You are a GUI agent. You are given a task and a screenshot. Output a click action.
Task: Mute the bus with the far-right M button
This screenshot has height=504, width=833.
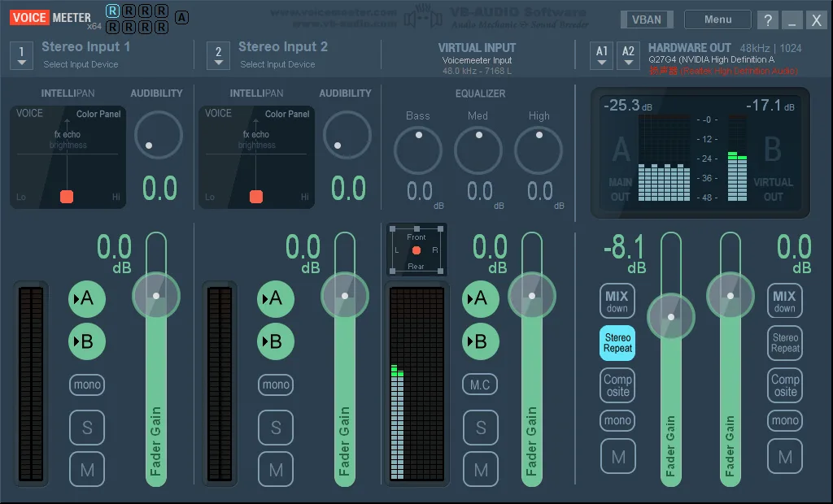(785, 456)
